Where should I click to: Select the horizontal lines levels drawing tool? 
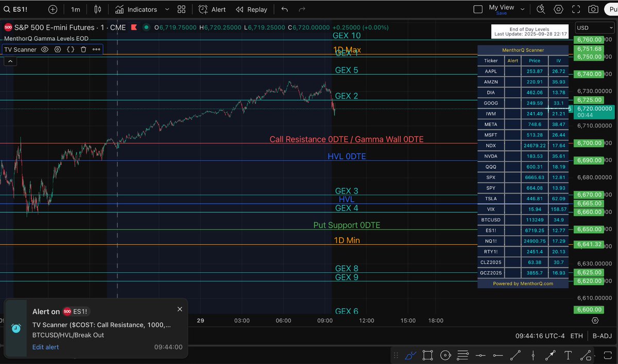click(462, 355)
